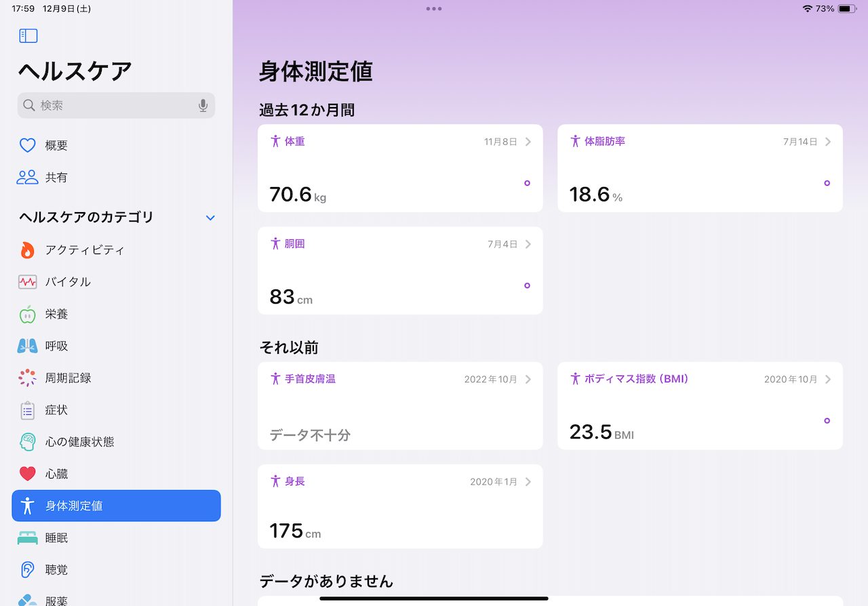Click the 2022年10月 date label
Screen dimensions: 868x606
[x=491, y=379]
